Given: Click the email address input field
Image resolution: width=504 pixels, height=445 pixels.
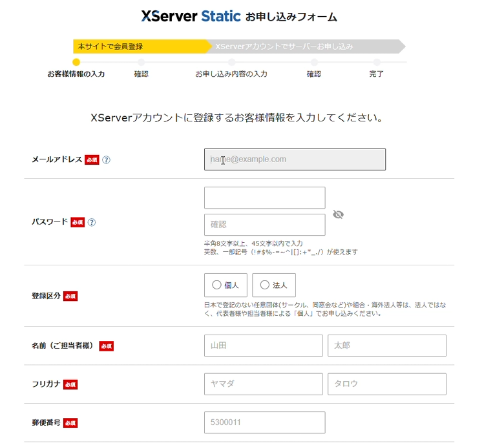Looking at the screenshot, I should tap(295, 160).
